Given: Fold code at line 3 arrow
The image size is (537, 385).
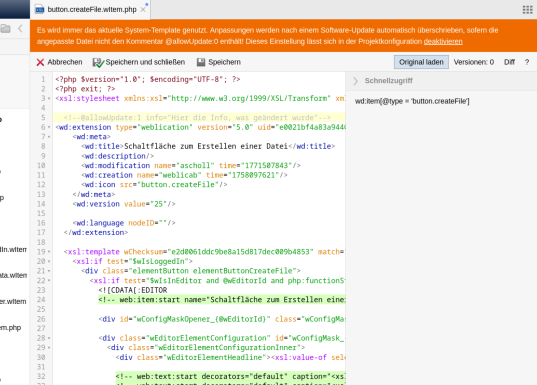Looking at the screenshot, I should [49, 99].
